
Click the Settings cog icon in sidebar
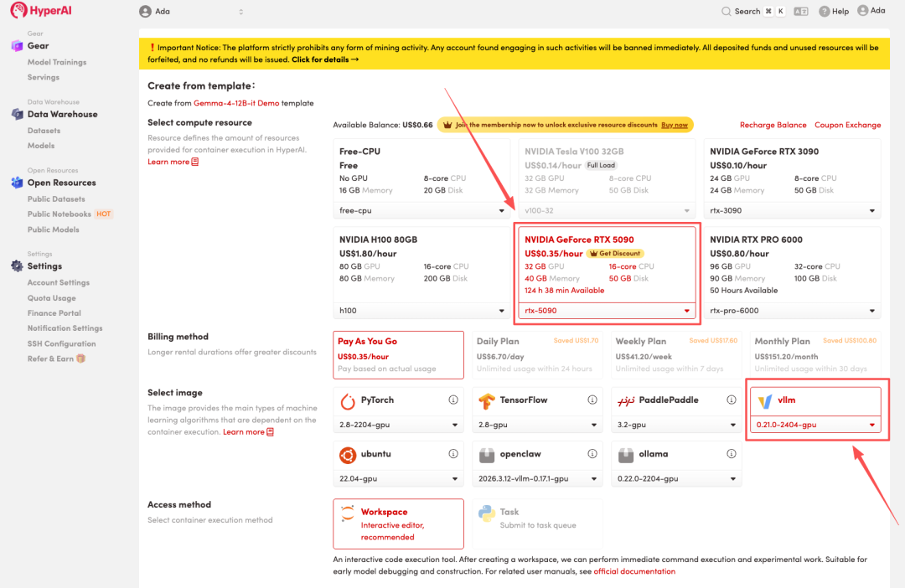(17, 266)
